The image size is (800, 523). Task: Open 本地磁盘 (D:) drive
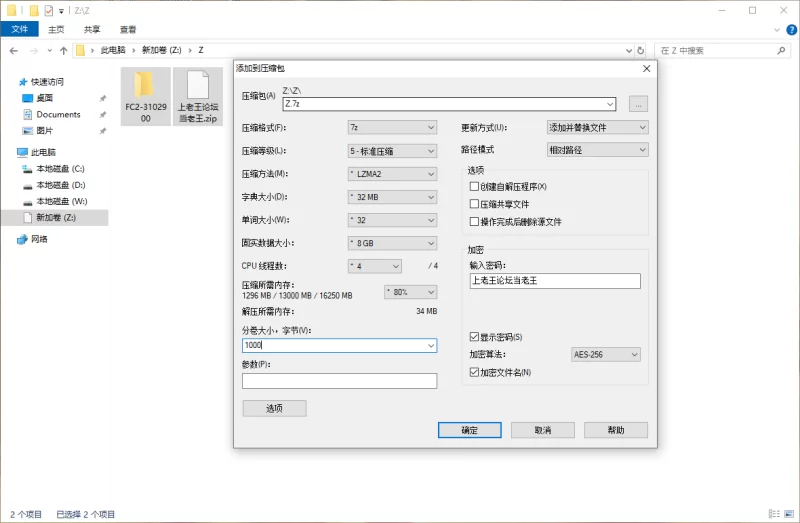(61, 185)
